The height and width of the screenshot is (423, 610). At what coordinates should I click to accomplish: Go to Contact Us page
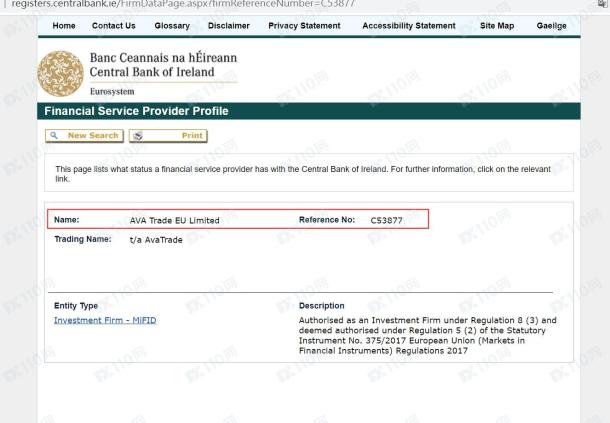pyautogui.click(x=114, y=26)
